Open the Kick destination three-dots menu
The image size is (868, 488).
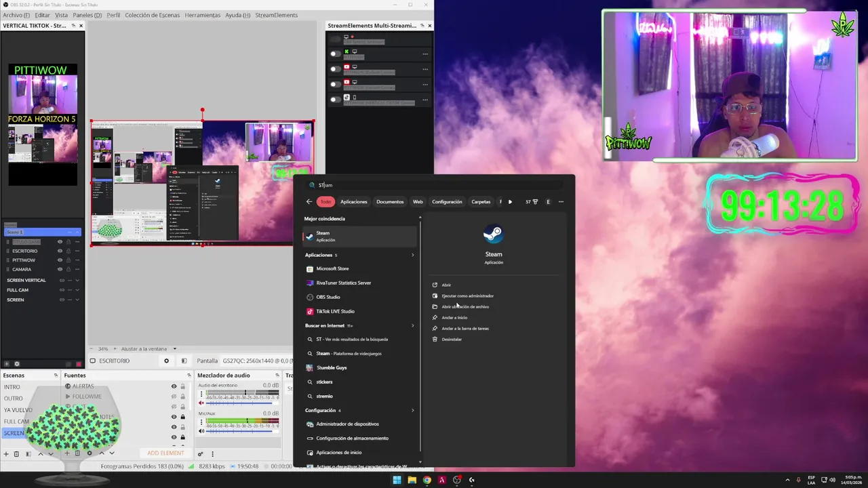pyautogui.click(x=425, y=54)
